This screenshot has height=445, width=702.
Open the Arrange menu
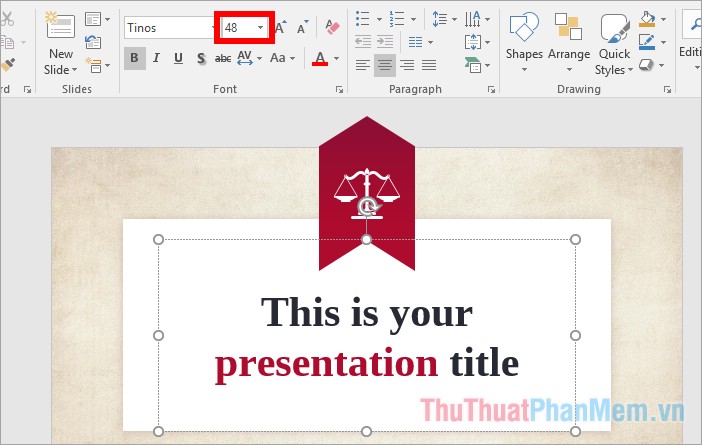point(569,41)
